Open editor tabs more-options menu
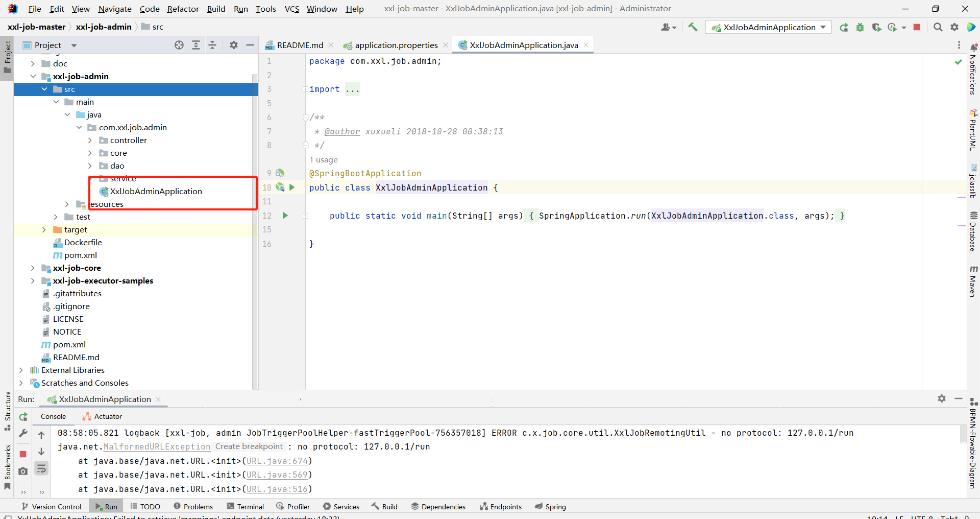Image resolution: width=980 pixels, height=519 pixels. (959, 45)
